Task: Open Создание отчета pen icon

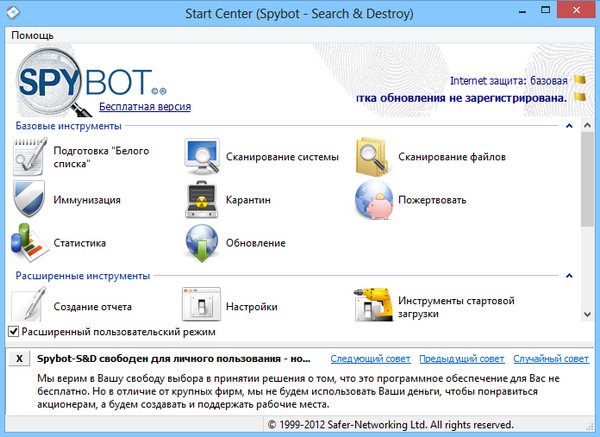Action: pyautogui.click(x=30, y=305)
